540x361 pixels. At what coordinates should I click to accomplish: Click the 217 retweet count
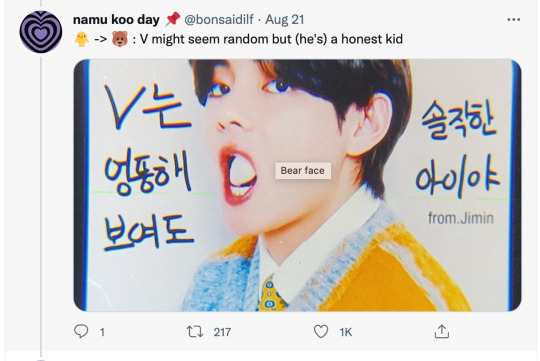point(222,332)
